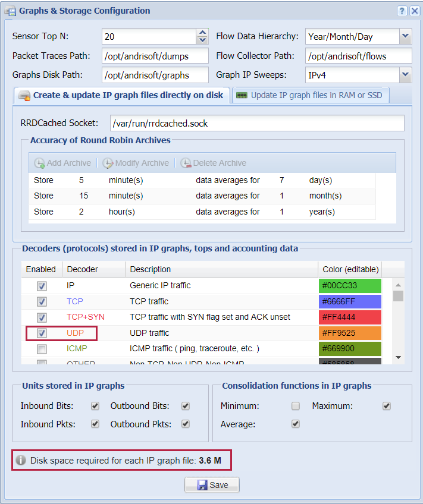
Task: Click the Delete Archive clock icon
Action: click(x=186, y=163)
